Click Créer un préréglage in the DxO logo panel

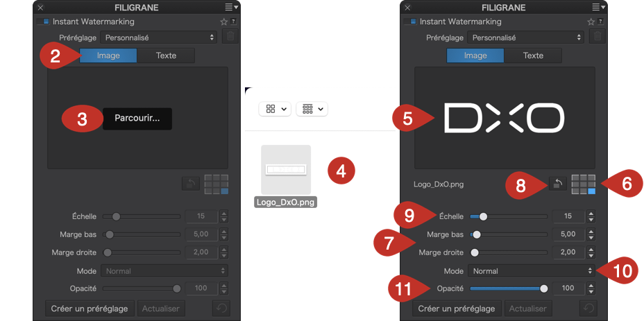click(x=456, y=308)
